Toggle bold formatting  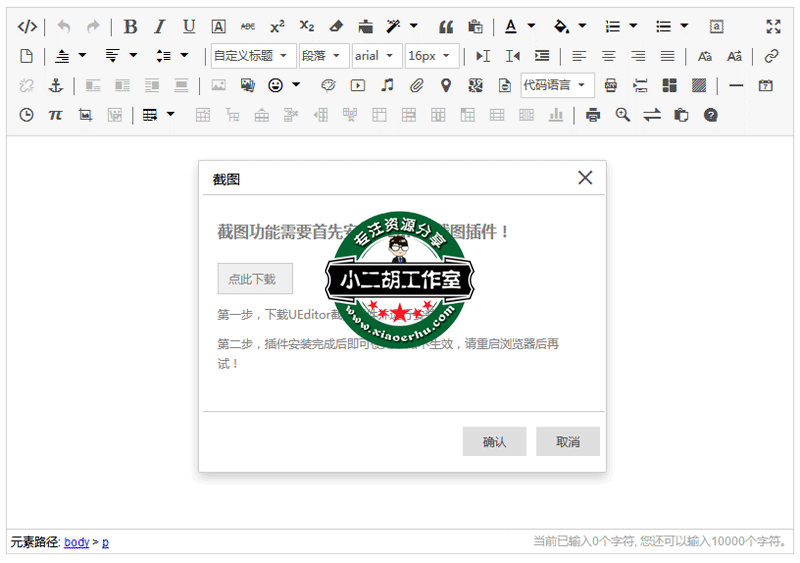(130, 27)
